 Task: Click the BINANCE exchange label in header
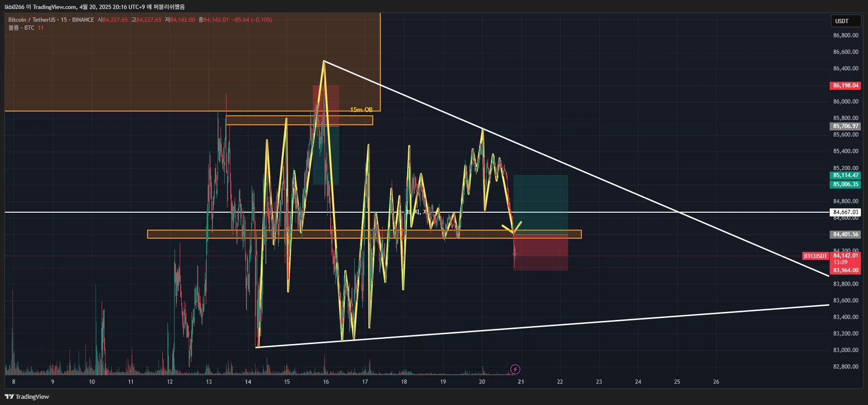click(83, 20)
